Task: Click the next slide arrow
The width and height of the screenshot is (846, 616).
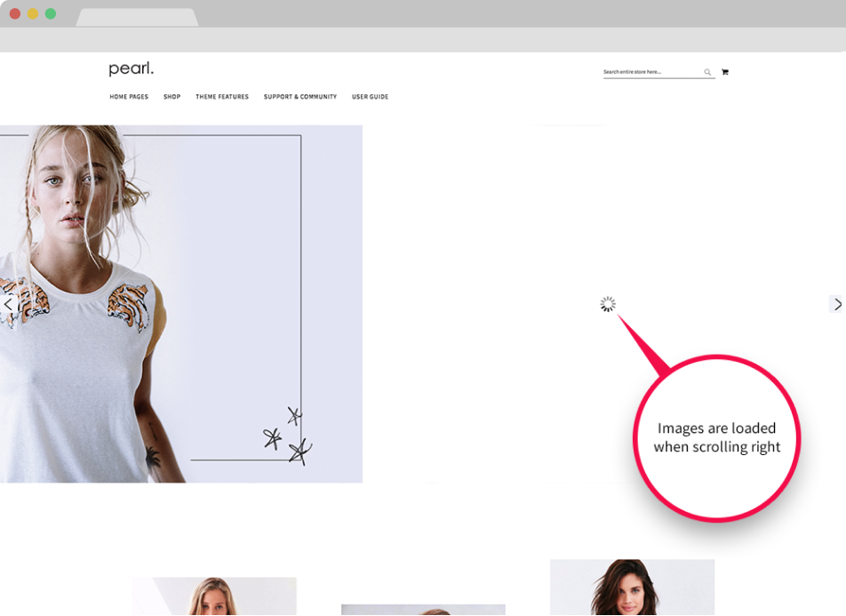Action: click(x=836, y=304)
